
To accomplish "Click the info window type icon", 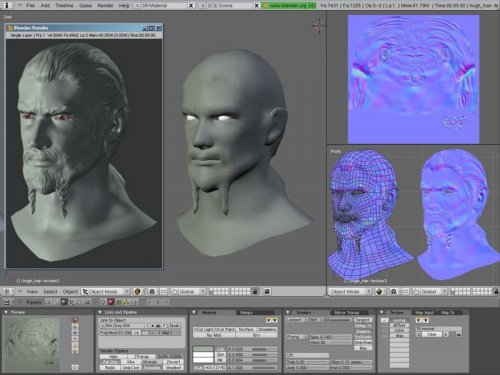I will click(x=7, y=6).
